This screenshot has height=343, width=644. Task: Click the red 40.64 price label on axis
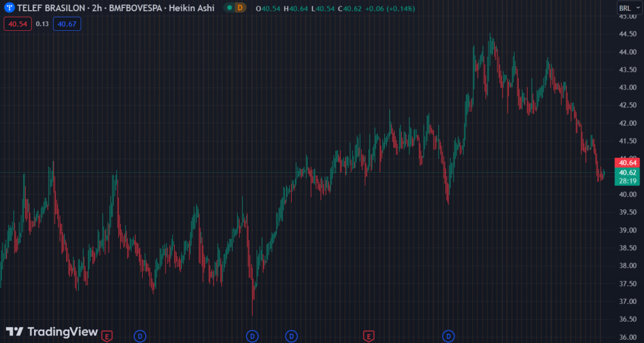point(627,163)
